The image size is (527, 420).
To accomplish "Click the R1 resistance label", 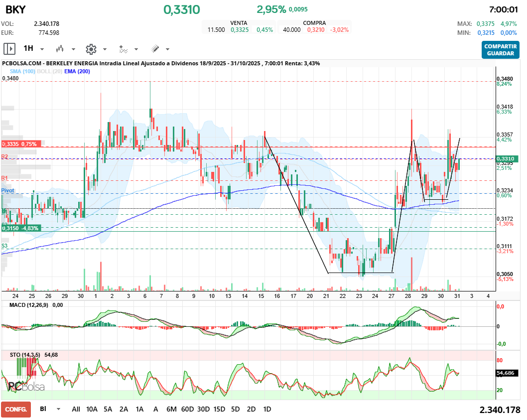I will click(x=4, y=178).
